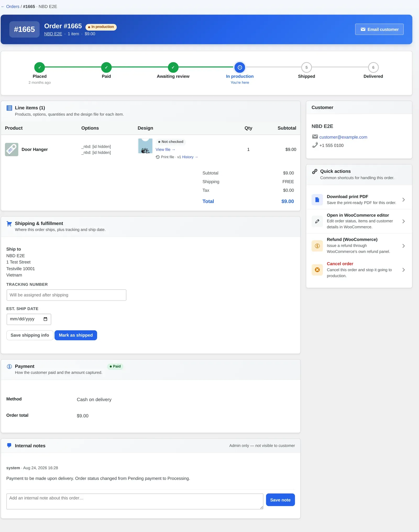Click the Download print PDF document icon
Image resolution: width=419 pixels, height=532 pixels.
pos(317,200)
